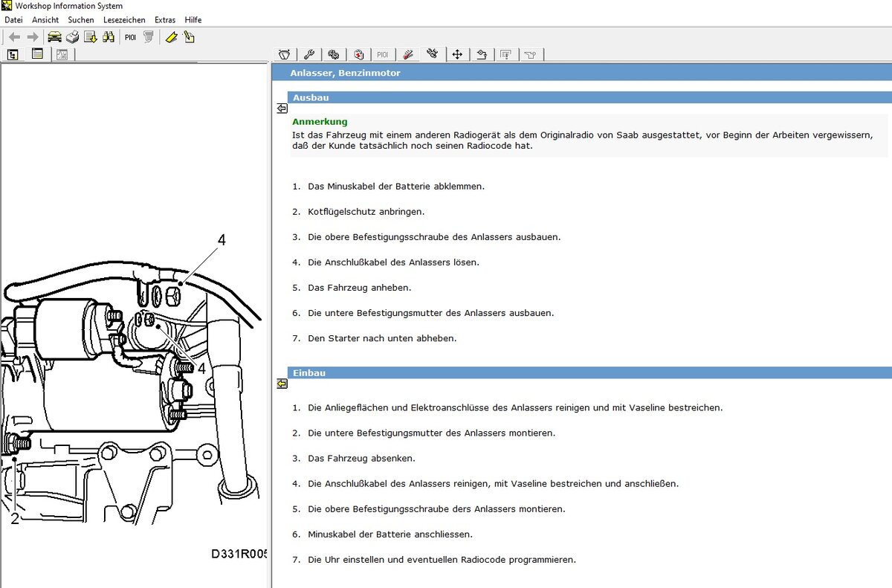Open the gears icon tab
This screenshot has width=892, height=588.
pyautogui.click(x=334, y=54)
